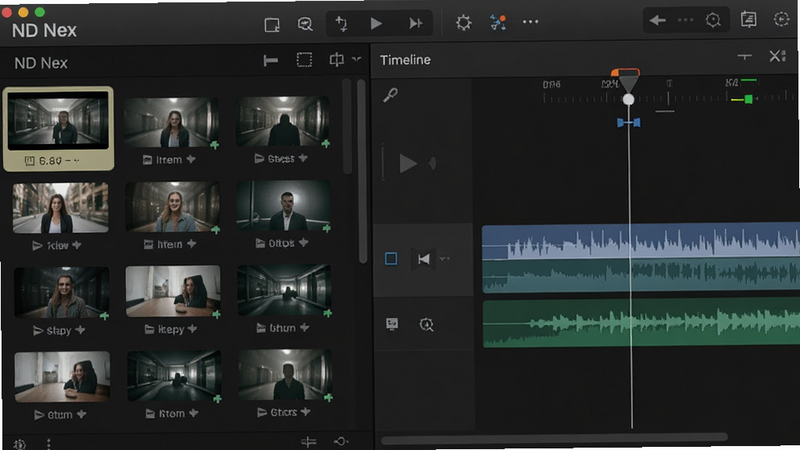Click the play button in top toolbar
This screenshot has height=450, width=800.
click(376, 23)
